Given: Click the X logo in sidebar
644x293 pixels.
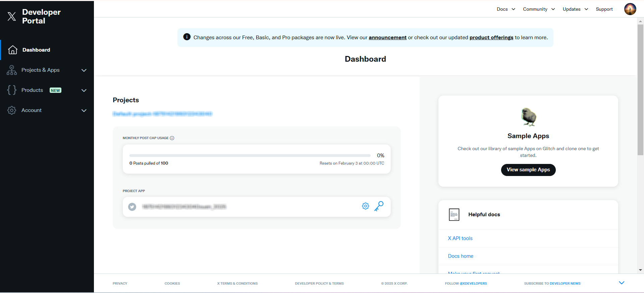Looking at the screenshot, I should coord(12,16).
